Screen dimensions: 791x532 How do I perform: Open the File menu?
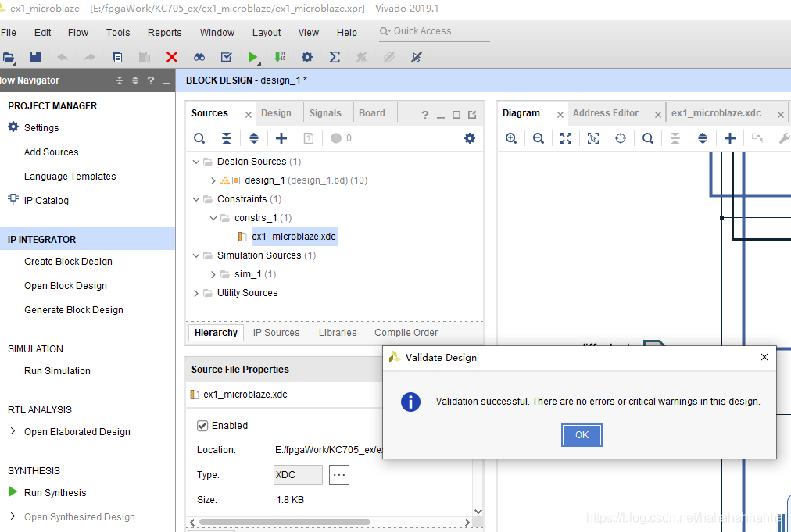coord(8,33)
